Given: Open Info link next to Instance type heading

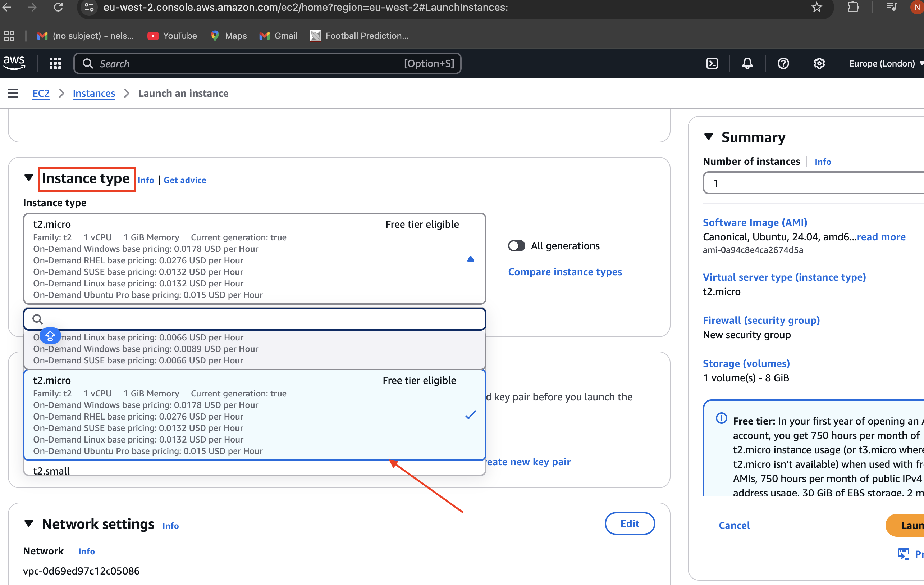Looking at the screenshot, I should point(146,180).
